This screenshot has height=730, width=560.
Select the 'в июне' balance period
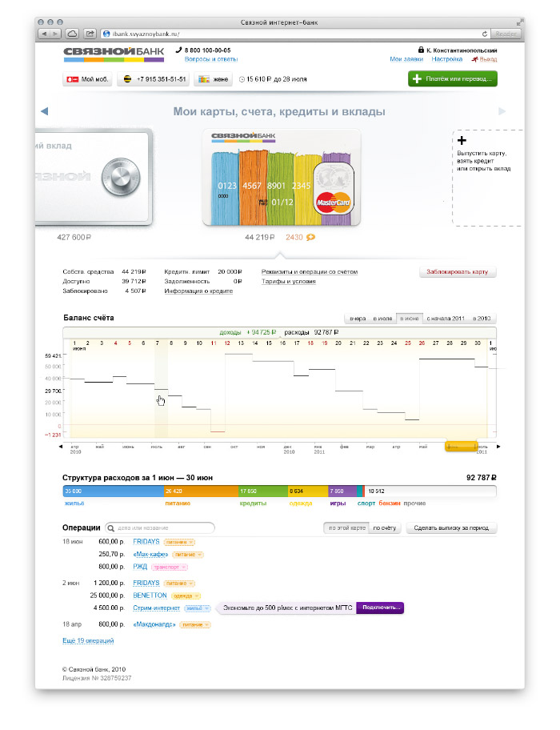point(408,318)
